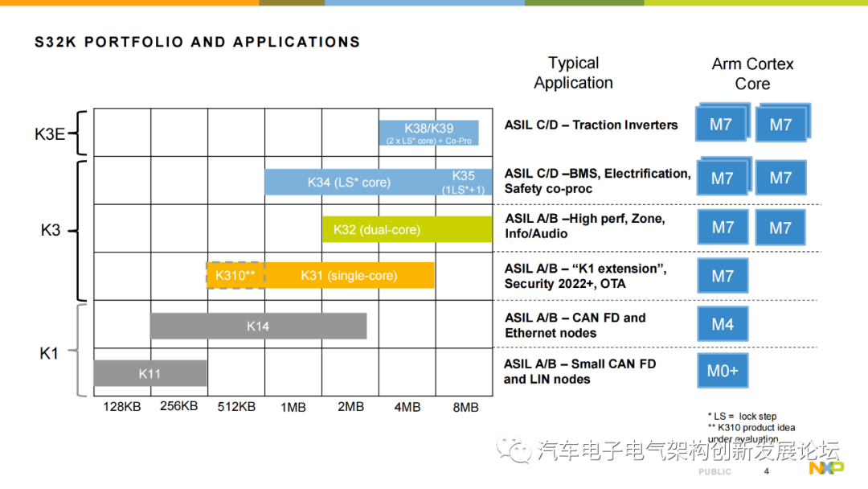Click the M4 core box
This screenshot has height=489, width=868.
coord(723,324)
